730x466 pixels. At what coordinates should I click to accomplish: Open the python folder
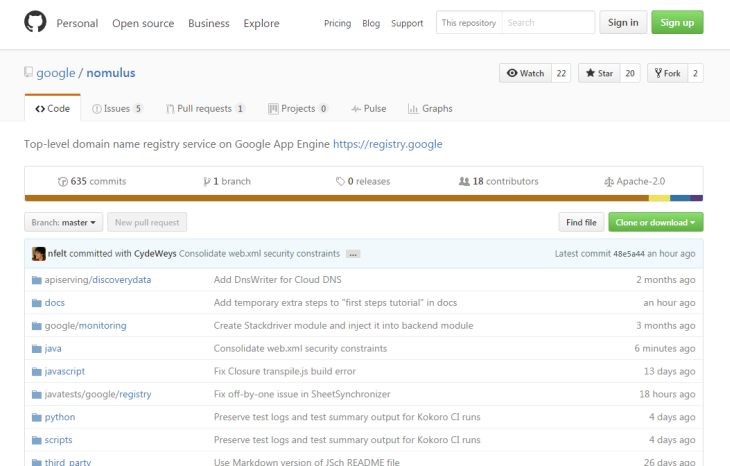coord(60,417)
